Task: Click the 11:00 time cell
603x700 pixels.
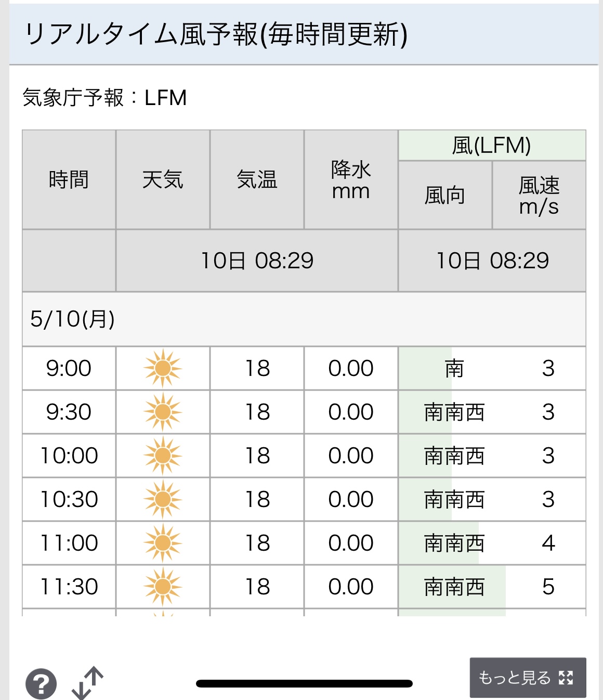Action: tap(69, 543)
